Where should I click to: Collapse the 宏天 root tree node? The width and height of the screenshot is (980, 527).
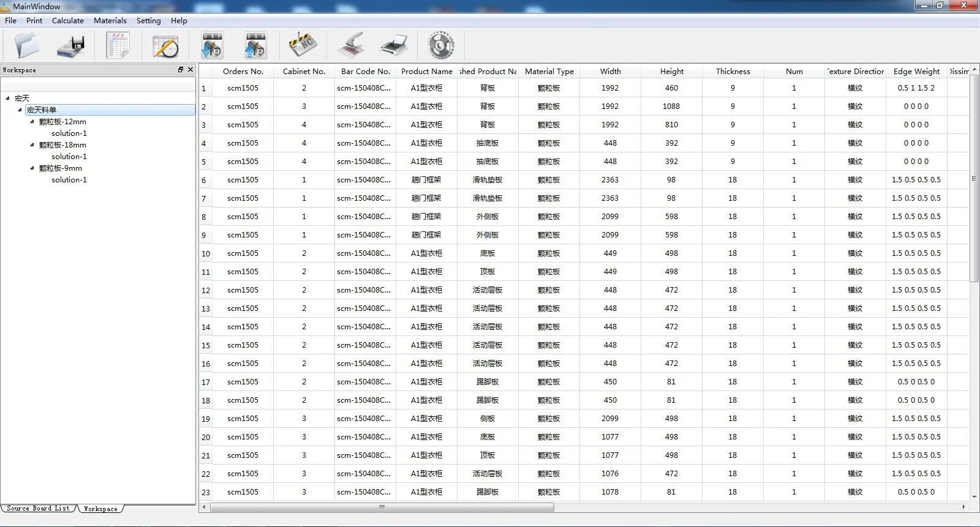click(x=7, y=98)
